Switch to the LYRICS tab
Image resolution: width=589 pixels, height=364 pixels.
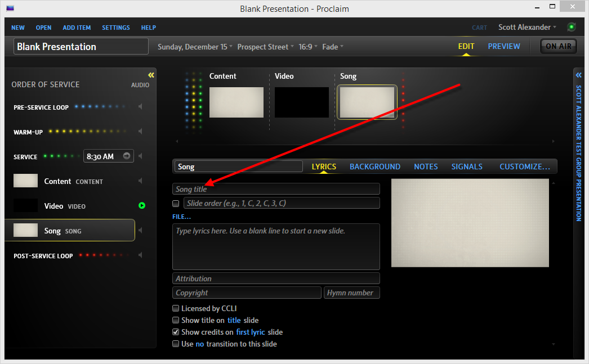[324, 167]
